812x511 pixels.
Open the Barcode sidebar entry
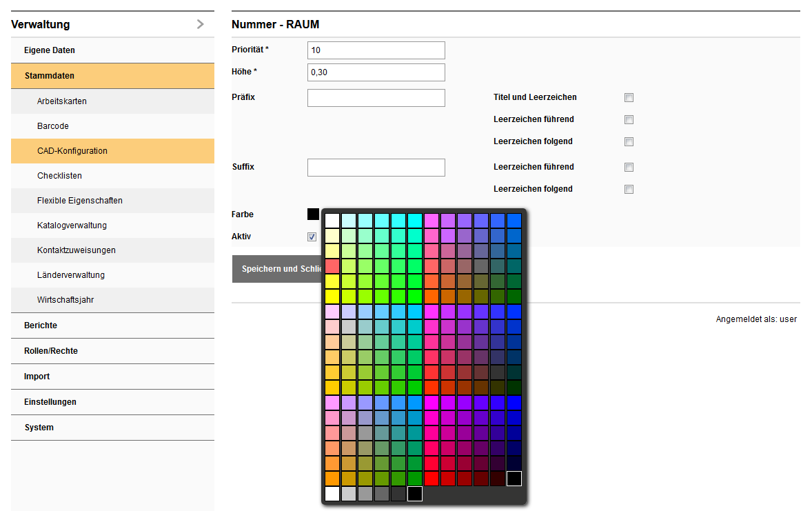click(53, 126)
